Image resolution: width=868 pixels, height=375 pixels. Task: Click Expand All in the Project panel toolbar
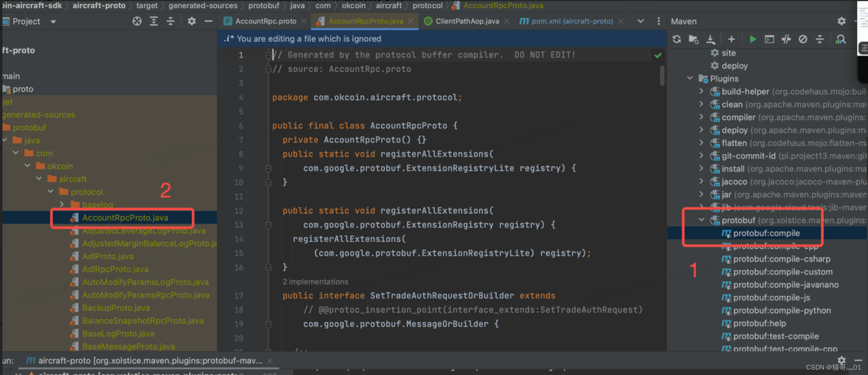153,21
